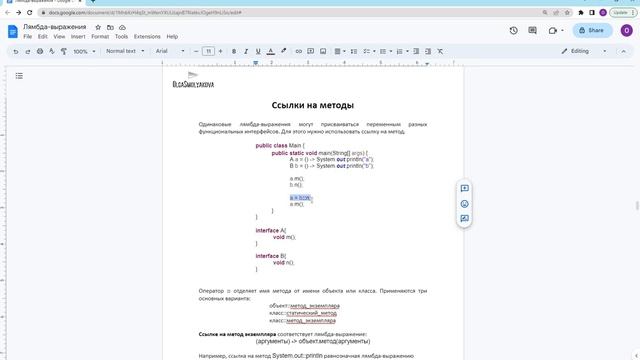This screenshot has height=360, width=640.
Task: Go forward in the browser
Action: click(x=18, y=13)
